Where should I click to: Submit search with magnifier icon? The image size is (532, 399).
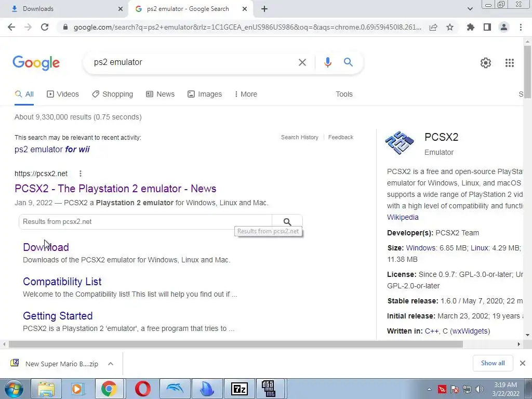348,62
